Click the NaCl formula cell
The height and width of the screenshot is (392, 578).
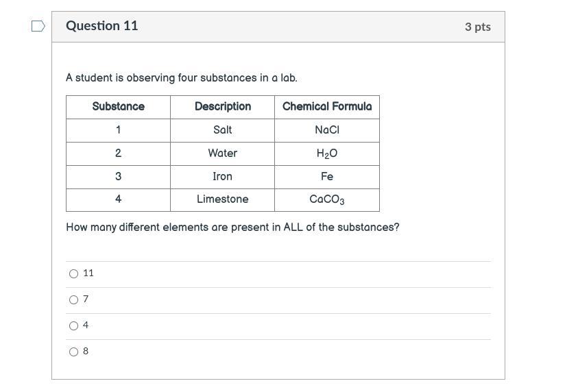pos(327,130)
